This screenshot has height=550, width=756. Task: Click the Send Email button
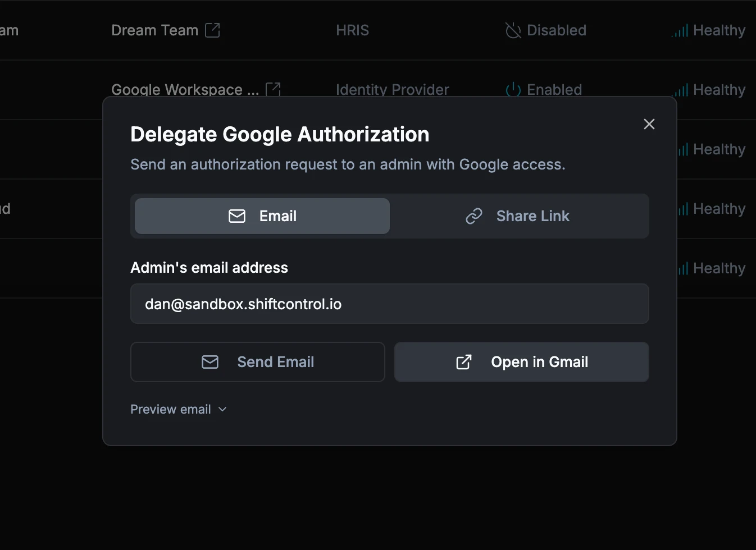(257, 362)
